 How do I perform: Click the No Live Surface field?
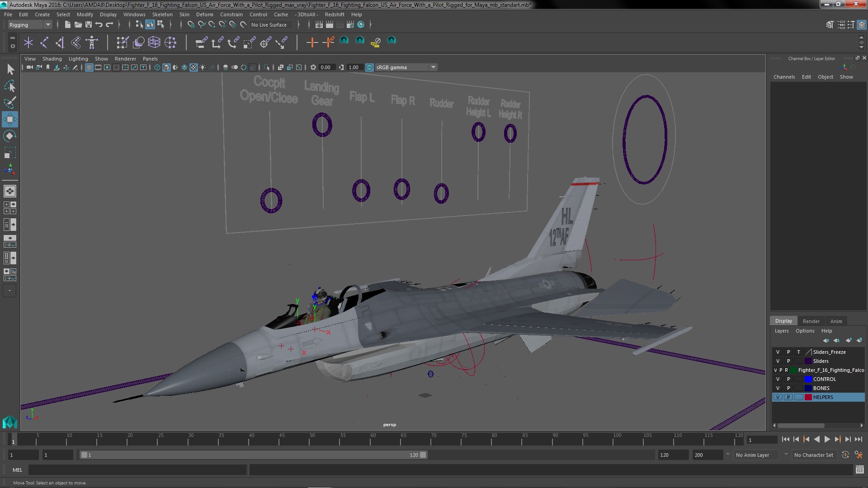(271, 25)
